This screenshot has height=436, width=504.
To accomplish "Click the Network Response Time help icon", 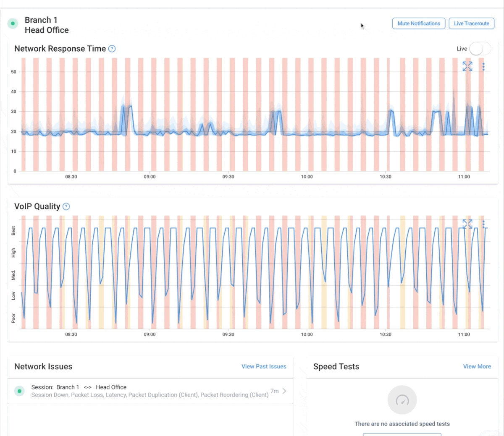I will [x=112, y=49].
